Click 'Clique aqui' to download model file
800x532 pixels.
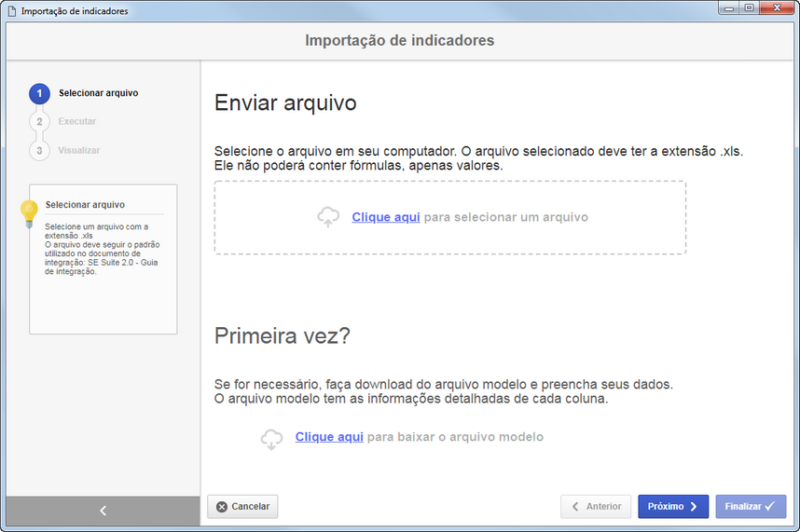point(329,437)
